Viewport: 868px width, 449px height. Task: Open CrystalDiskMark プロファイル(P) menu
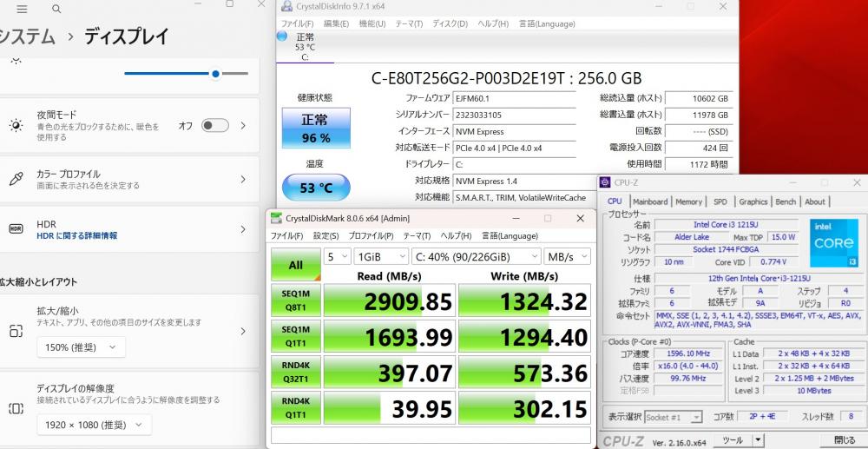click(371, 236)
